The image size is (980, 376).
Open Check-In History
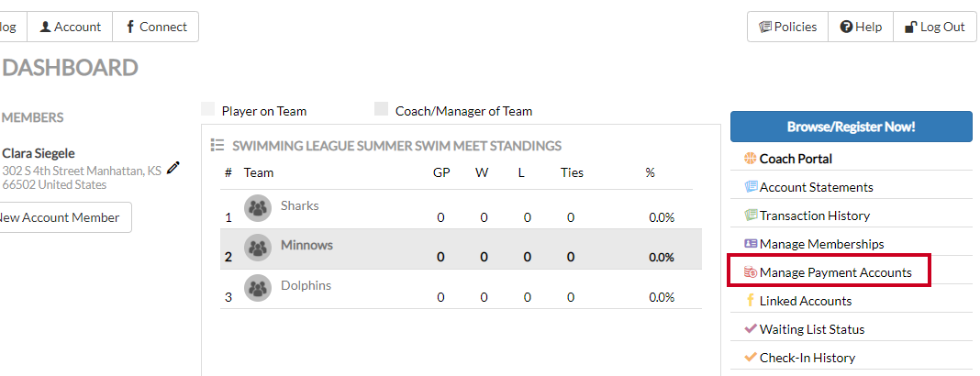(x=799, y=358)
